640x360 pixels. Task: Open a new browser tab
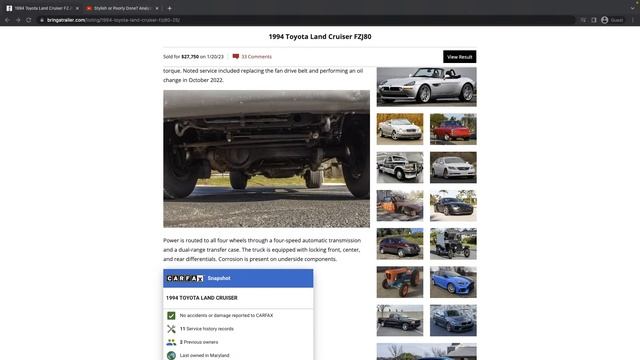click(169, 8)
